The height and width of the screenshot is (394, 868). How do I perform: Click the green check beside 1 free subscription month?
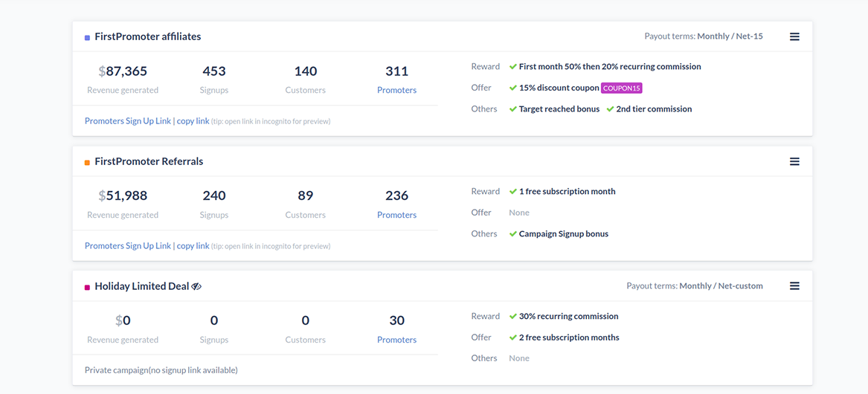512,192
